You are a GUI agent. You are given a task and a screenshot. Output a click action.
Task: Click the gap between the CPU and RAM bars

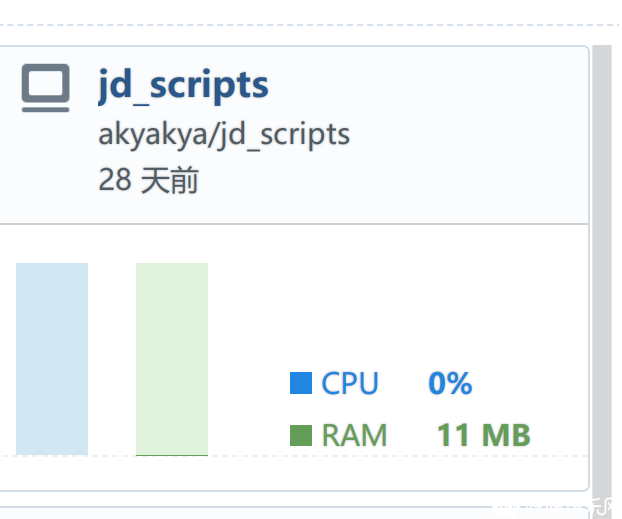point(112,359)
